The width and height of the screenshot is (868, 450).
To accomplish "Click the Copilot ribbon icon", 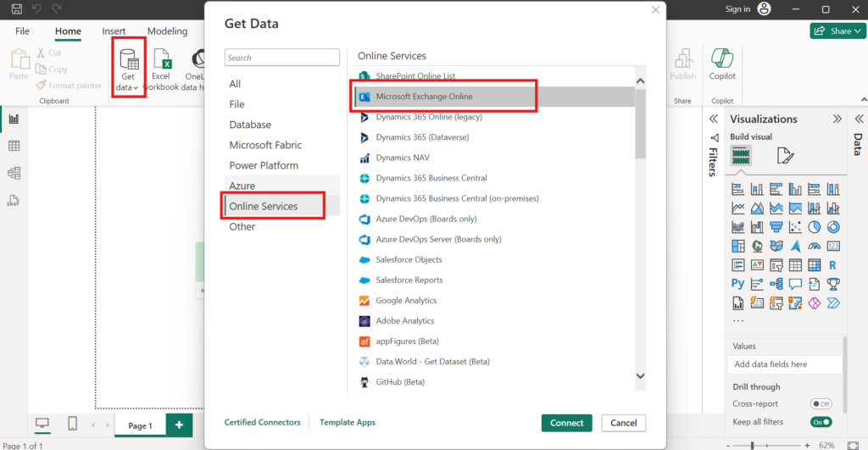I will (x=722, y=64).
